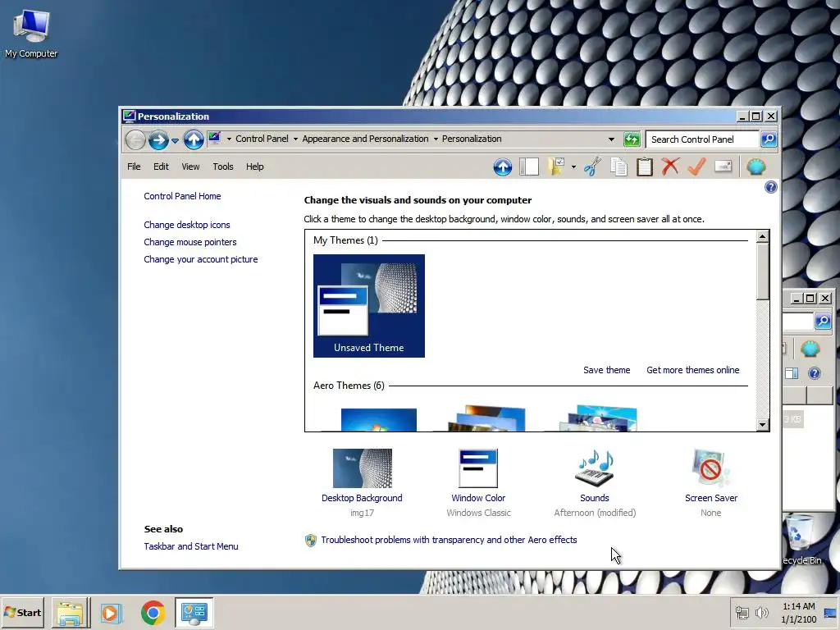The image size is (840, 630).
Task: Click the Folder Options toolbar icon
Action: tap(557, 167)
